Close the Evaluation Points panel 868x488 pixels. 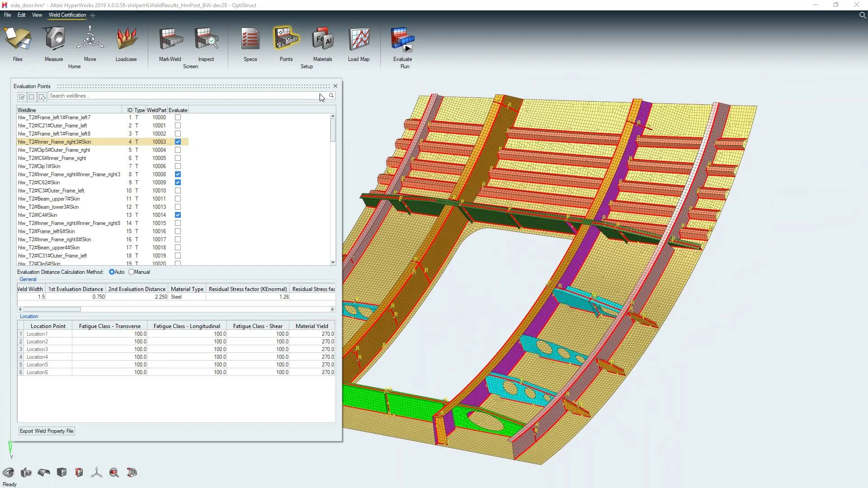pyautogui.click(x=335, y=86)
